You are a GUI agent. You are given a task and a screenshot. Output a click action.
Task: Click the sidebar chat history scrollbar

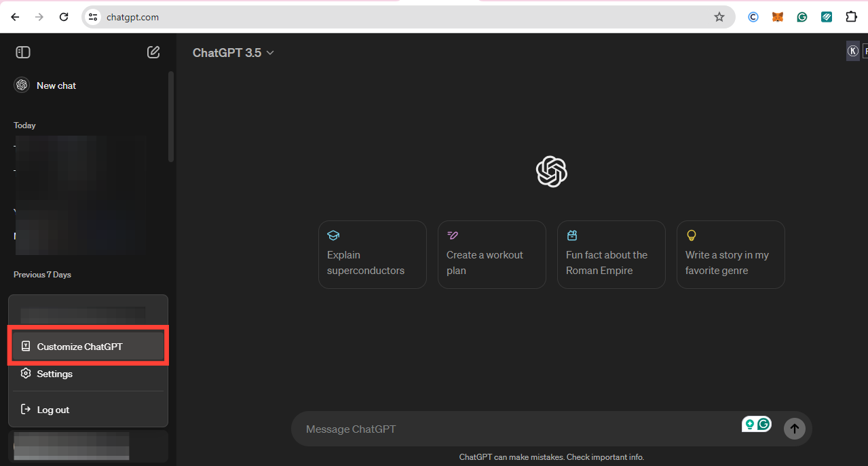point(171,117)
